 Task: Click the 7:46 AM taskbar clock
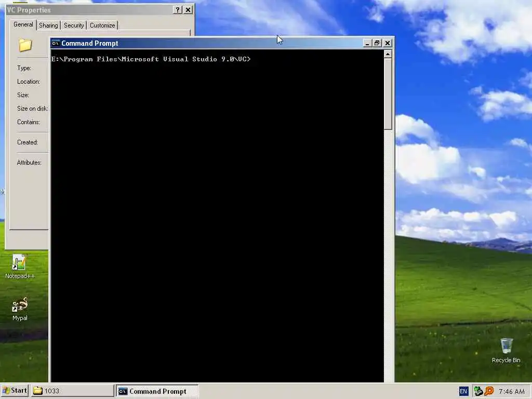[512, 391]
